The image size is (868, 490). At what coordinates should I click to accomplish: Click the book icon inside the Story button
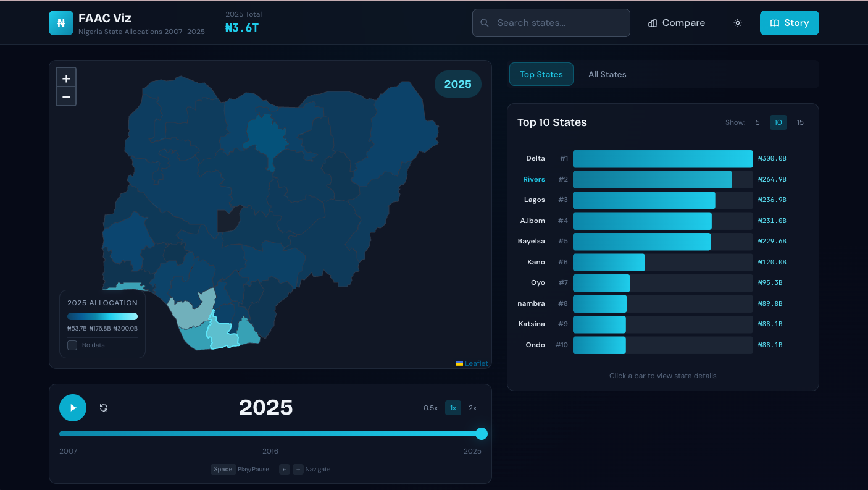pyautogui.click(x=775, y=22)
